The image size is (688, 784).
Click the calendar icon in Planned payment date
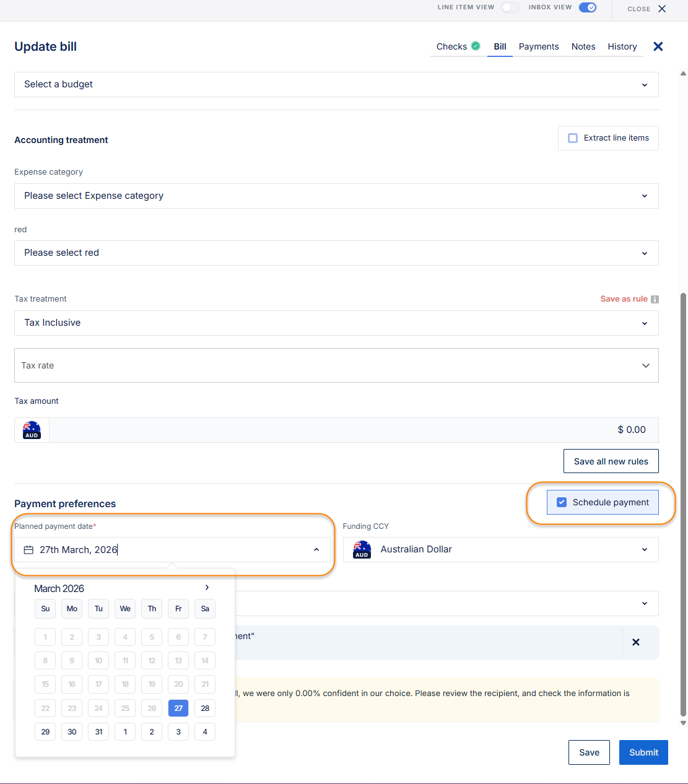pyautogui.click(x=28, y=550)
